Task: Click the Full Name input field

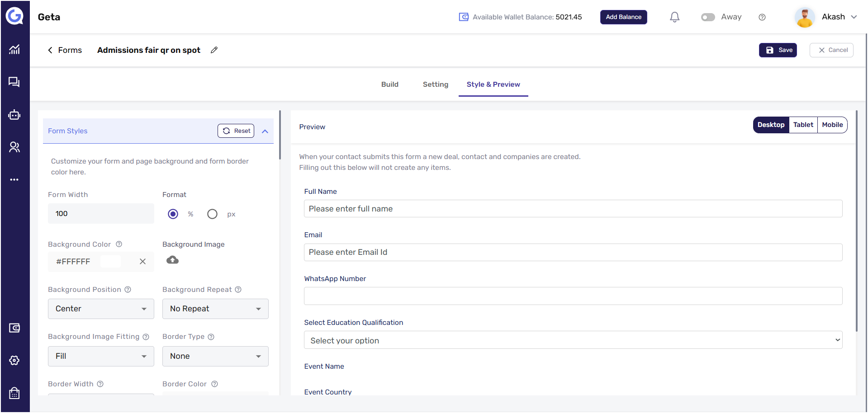Action: tap(573, 209)
